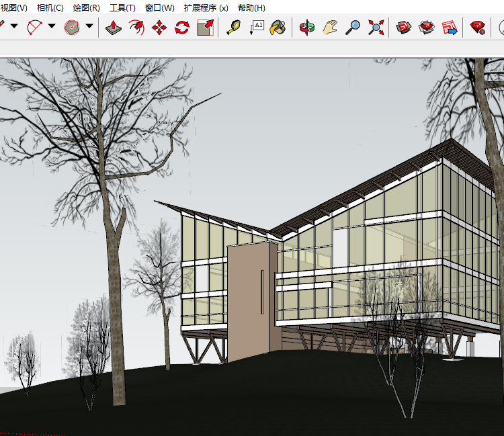The height and width of the screenshot is (436, 504).
Task: Click the Zoom Extents icon
Action: 376,28
